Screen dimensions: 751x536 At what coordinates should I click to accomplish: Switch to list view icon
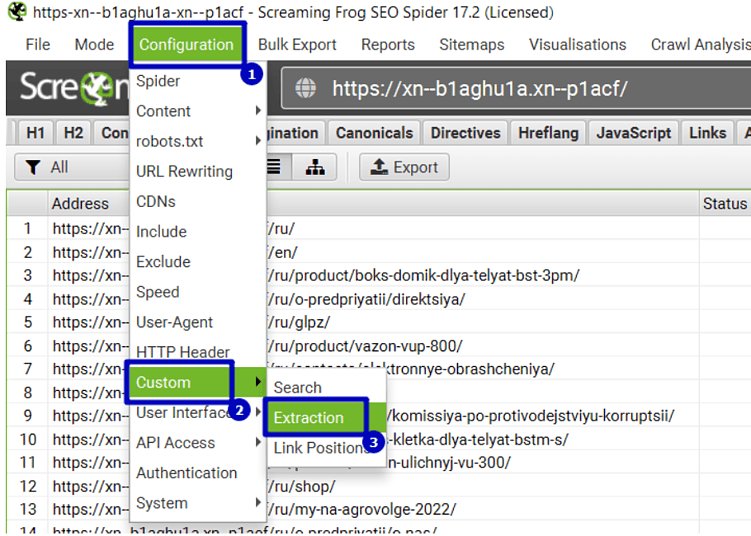tap(275, 167)
